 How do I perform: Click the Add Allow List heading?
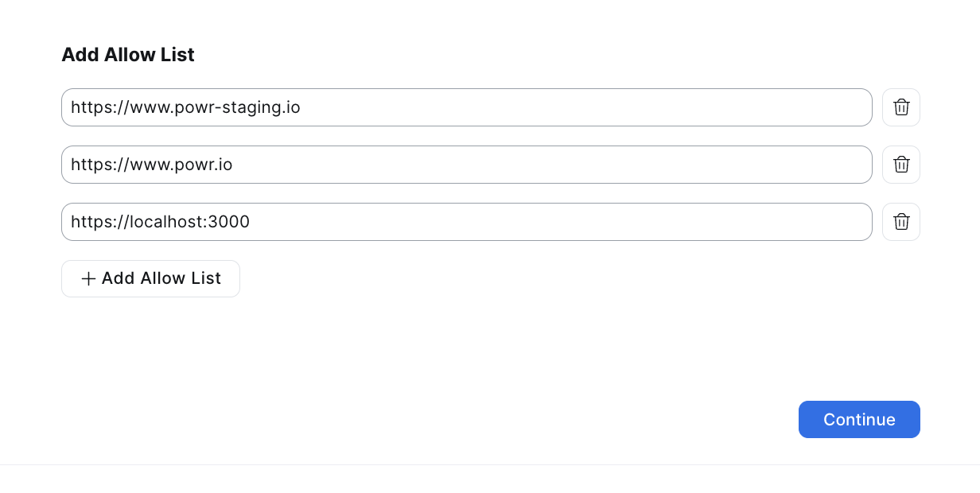[128, 55]
